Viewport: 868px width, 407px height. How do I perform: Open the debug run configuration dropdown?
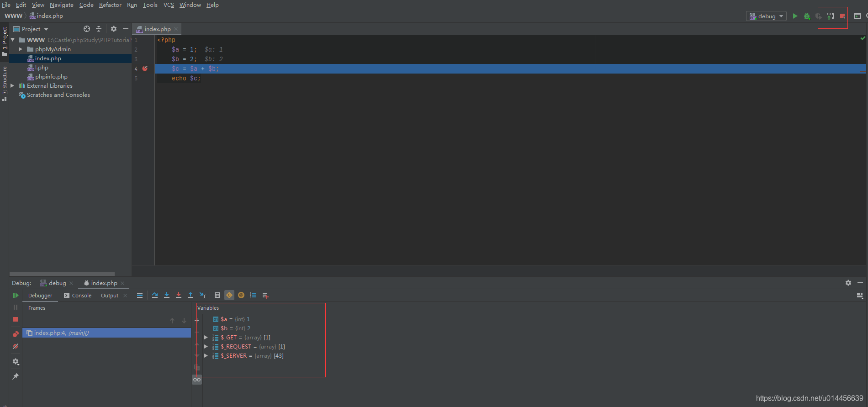766,16
